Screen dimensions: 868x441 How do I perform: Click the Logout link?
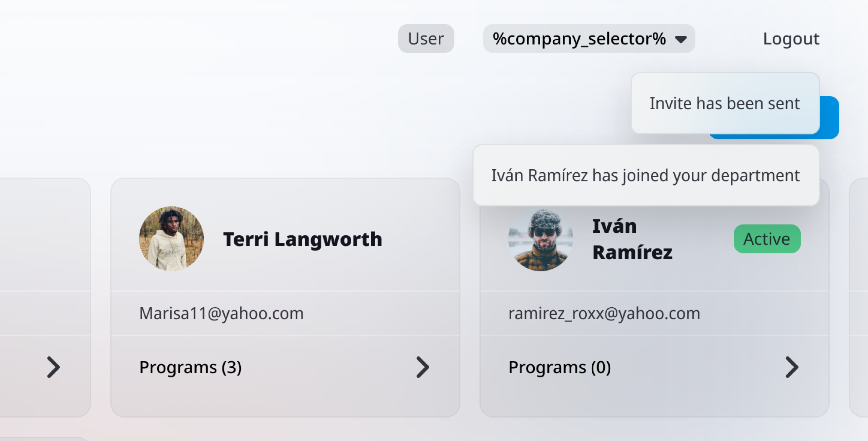791,38
